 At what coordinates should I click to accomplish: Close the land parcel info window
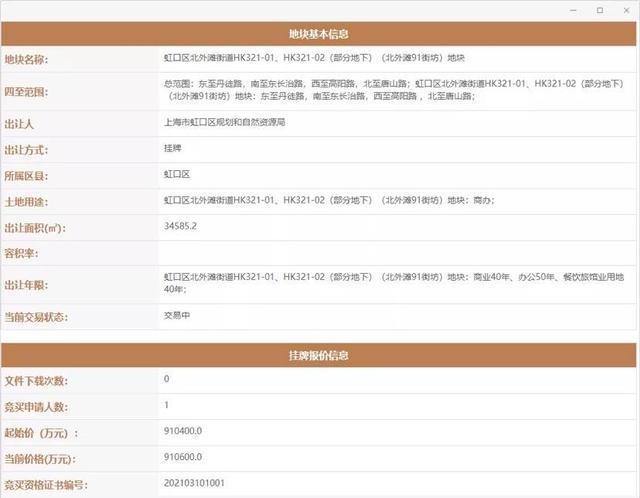626,11
